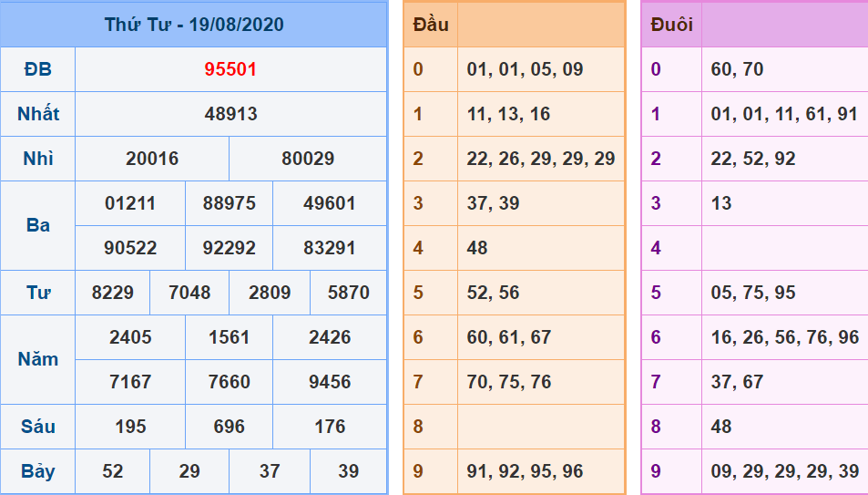This screenshot has height=495, width=868.
Task: Select Đầu values 91, 92, 95, 96
Action: pyautogui.click(x=525, y=471)
